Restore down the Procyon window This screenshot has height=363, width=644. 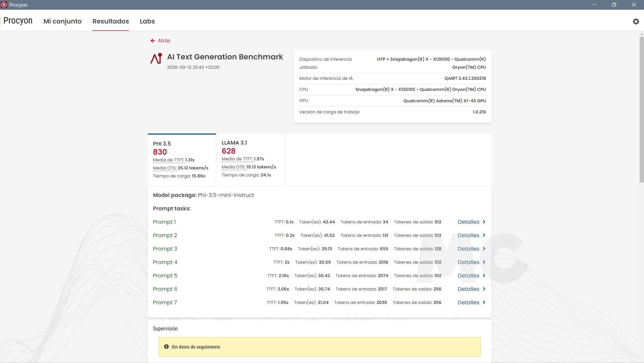[x=614, y=5]
